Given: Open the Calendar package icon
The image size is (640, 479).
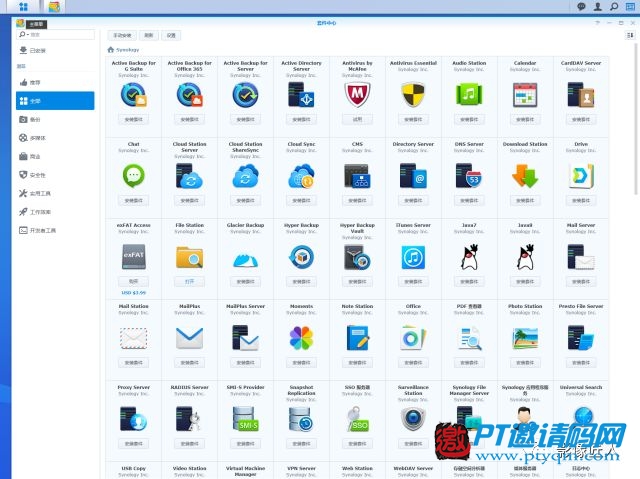Looking at the screenshot, I should [x=525, y=95].
